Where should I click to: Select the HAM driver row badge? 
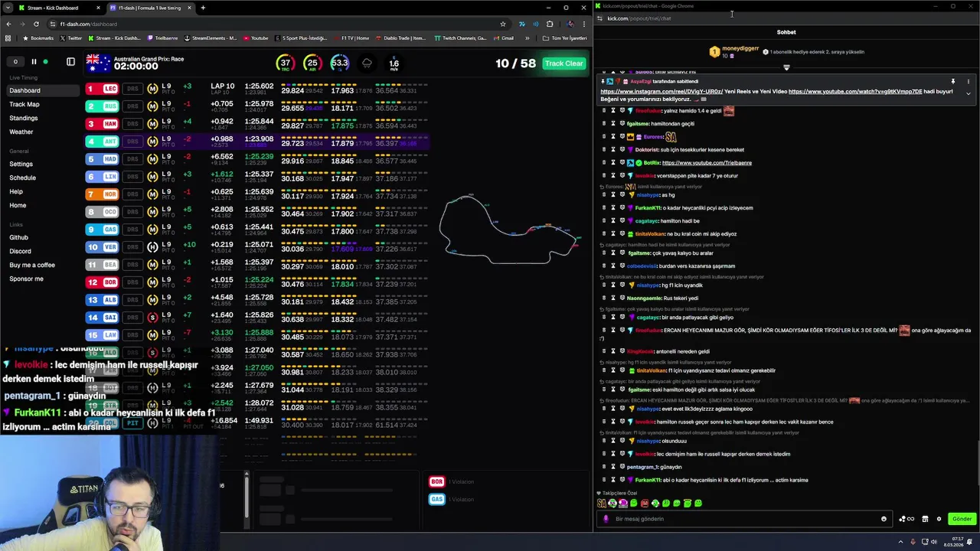(x=103, y=124)
